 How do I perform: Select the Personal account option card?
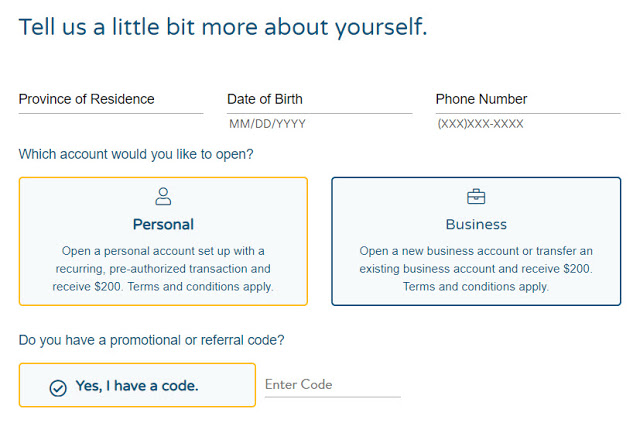(163, 241)
